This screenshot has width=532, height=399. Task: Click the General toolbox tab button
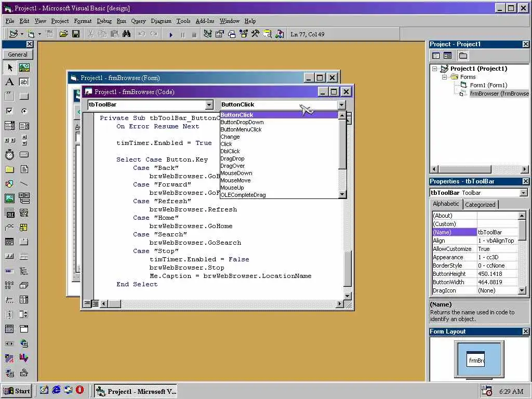point(18,54)
